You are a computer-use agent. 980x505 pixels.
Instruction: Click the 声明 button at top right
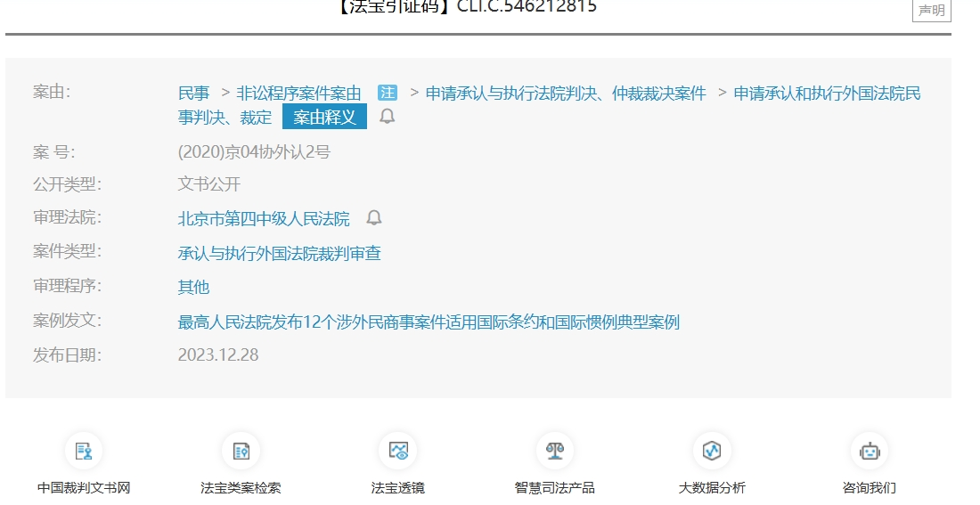[931, 11]
